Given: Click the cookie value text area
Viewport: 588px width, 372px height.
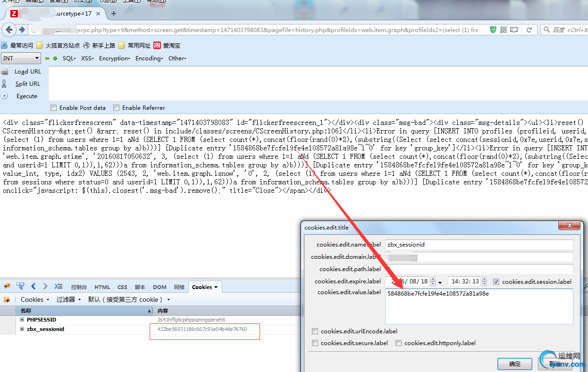Looking at the screenshot, I should point(479,306).
